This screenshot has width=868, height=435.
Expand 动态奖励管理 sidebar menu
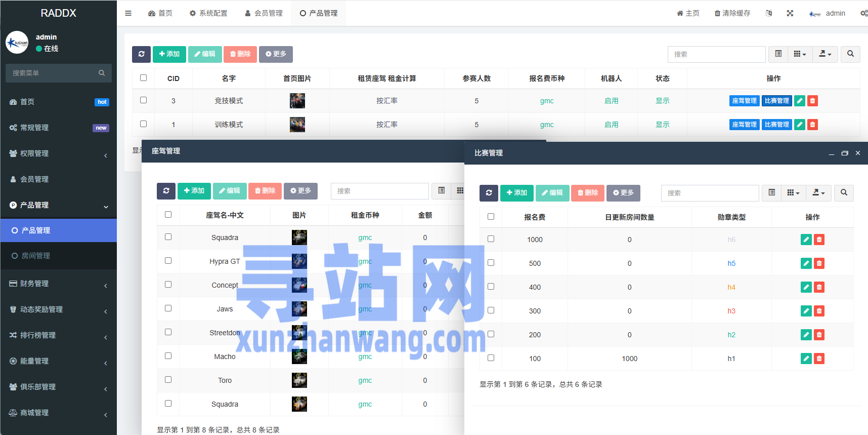pos(59,309)
